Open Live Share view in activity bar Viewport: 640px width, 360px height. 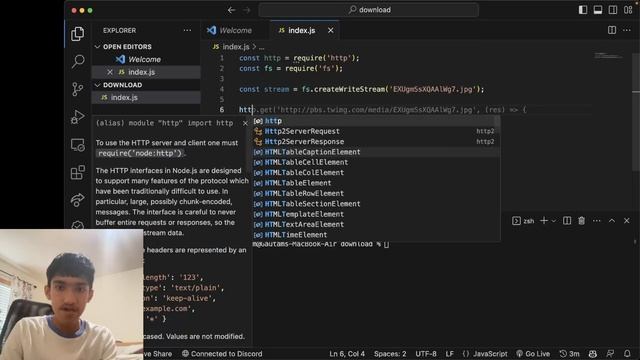(78, 200)
